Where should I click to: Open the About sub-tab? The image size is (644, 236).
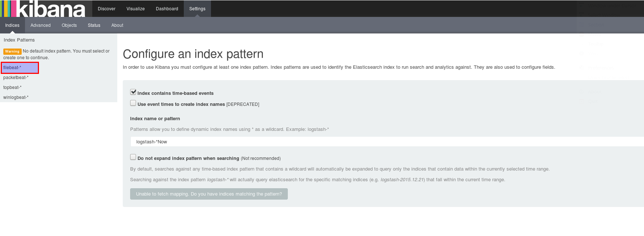pyautogui.click(x=117, y=25)
